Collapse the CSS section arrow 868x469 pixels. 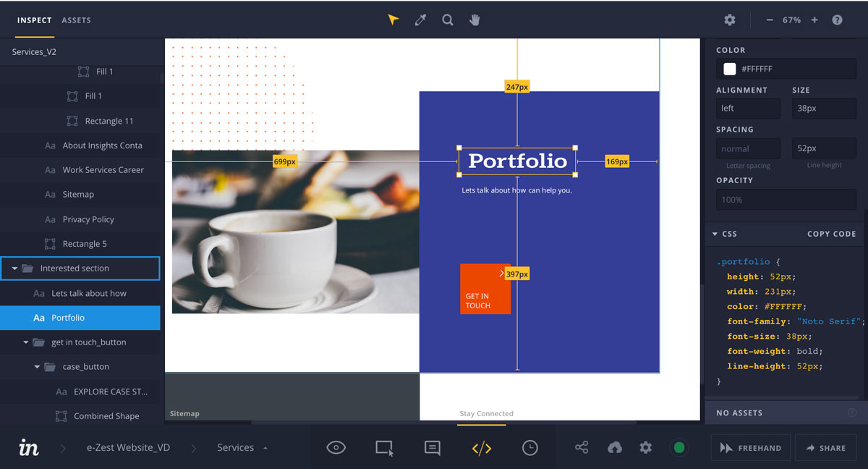tap(715, 234)
